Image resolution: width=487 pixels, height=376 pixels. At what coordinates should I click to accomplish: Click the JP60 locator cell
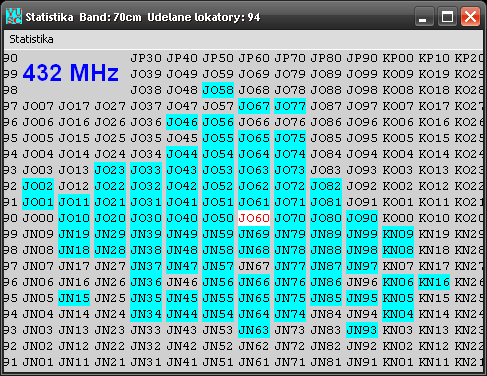point(254,58)
